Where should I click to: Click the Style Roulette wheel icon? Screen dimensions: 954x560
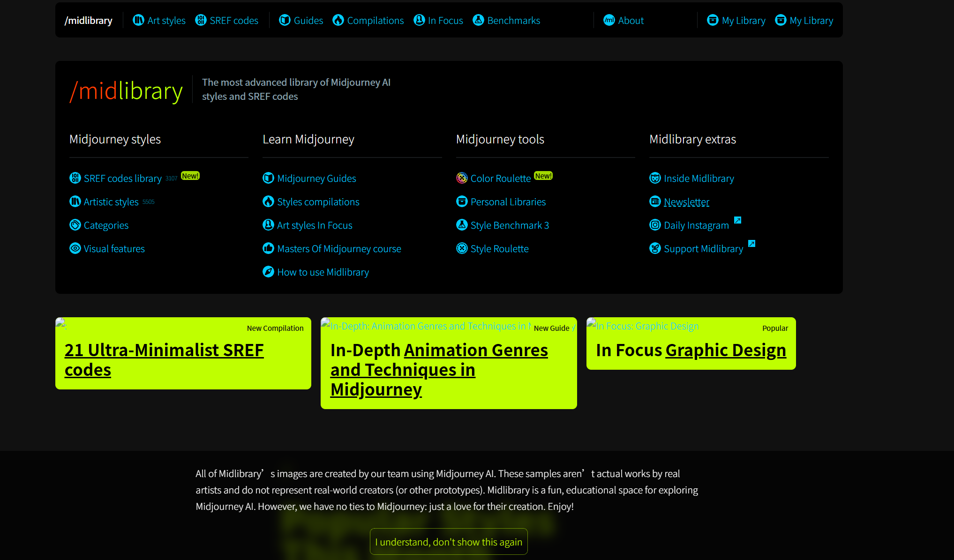[462, 248]
